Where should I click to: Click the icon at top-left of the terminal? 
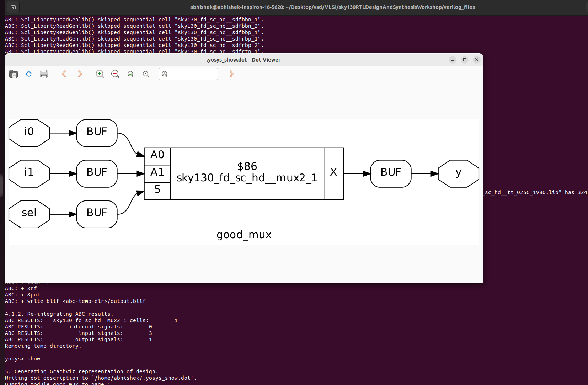click(13, 7)
